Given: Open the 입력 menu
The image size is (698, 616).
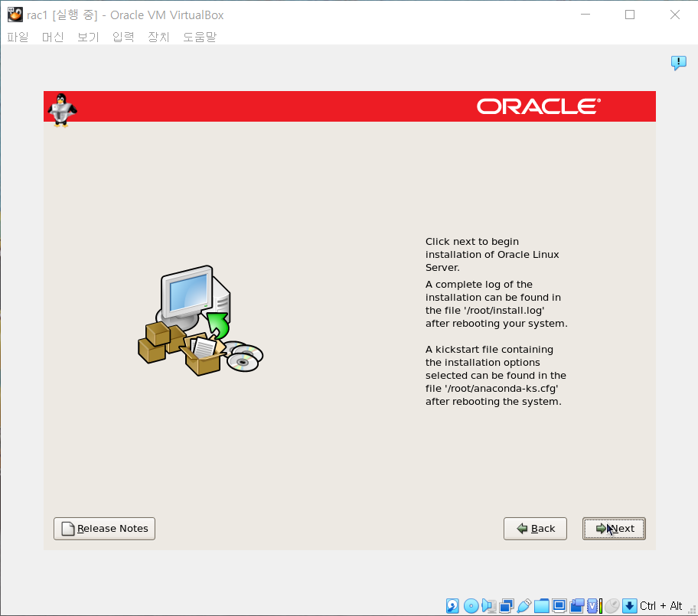Looking at the screenshot, I should click(x=123, y=37).
